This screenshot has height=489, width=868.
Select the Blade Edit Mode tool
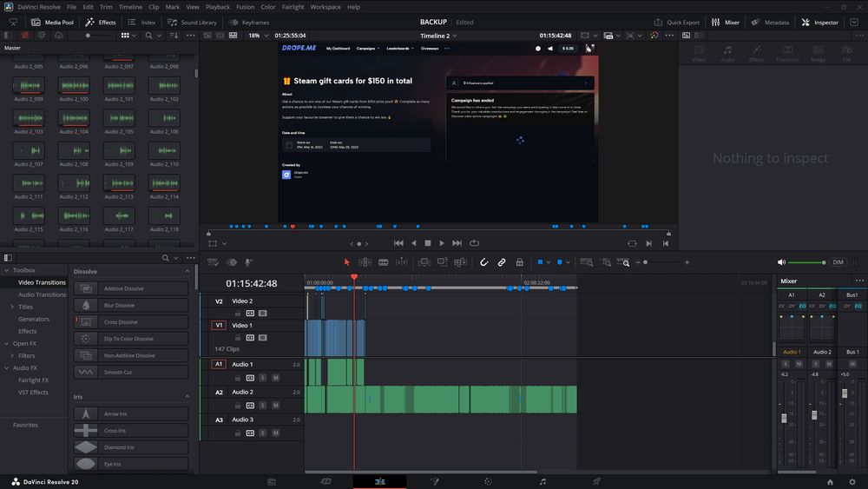[x=383, y=262]
